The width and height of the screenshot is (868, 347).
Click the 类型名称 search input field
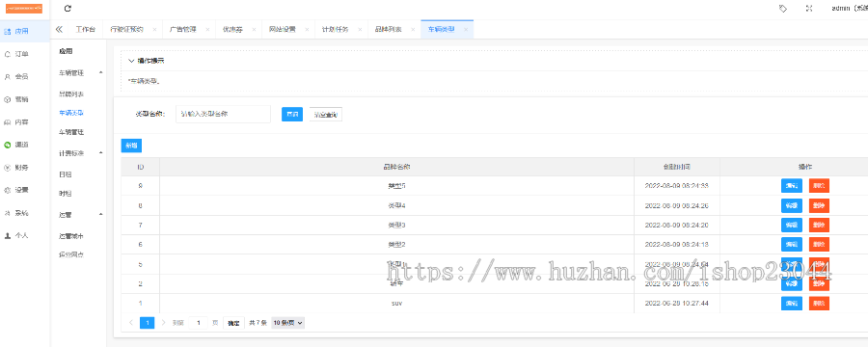click(x=223, y=114)
